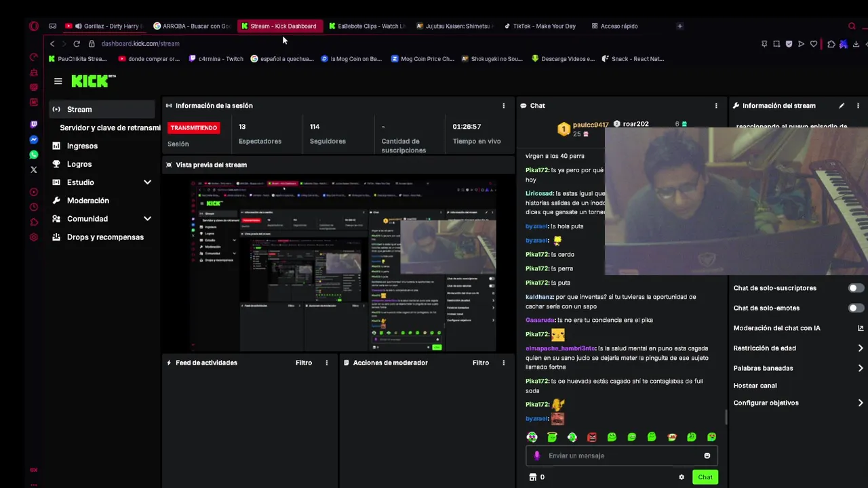Select Stream in the sidebar

coord(102,109)
